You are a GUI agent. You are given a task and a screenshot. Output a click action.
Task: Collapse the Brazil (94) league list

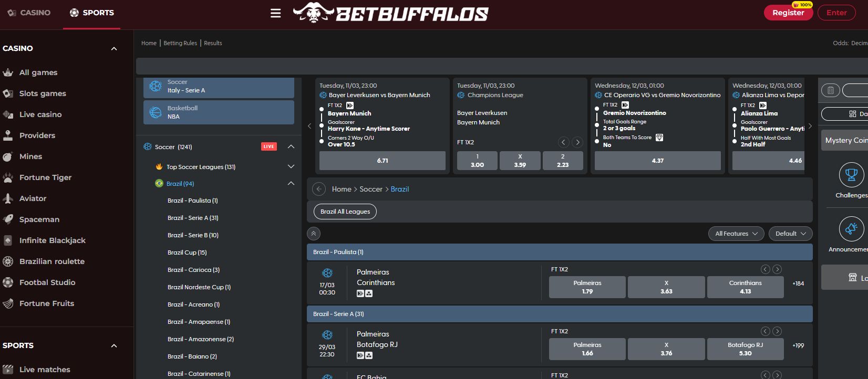pos(291,183)
